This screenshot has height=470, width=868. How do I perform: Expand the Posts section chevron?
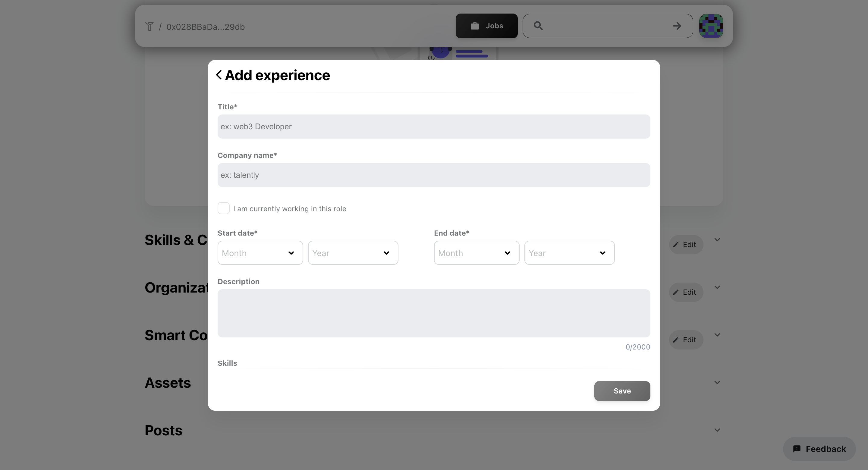tap(717, 430)
